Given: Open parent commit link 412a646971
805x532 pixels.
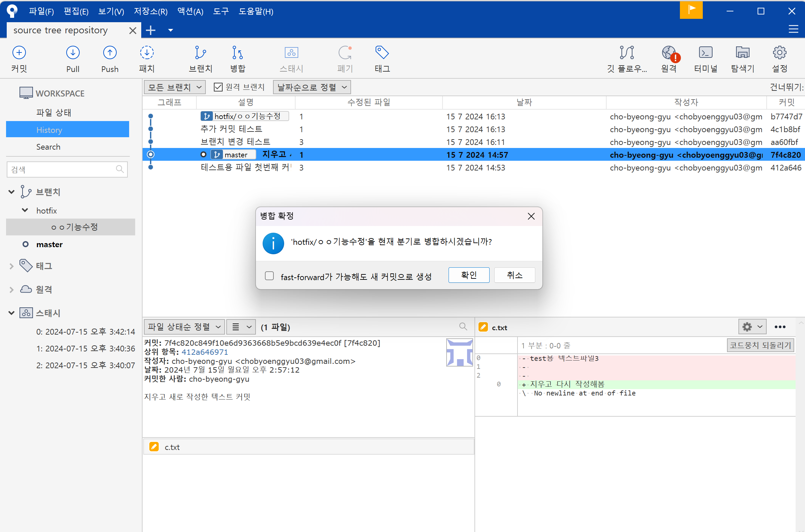Looking at the screenshot, I should click(204, 352).
